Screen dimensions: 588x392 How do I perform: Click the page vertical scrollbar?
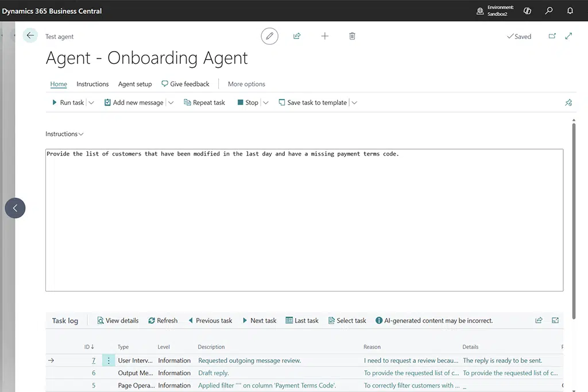pyautogui.click(x=574, y=221)
